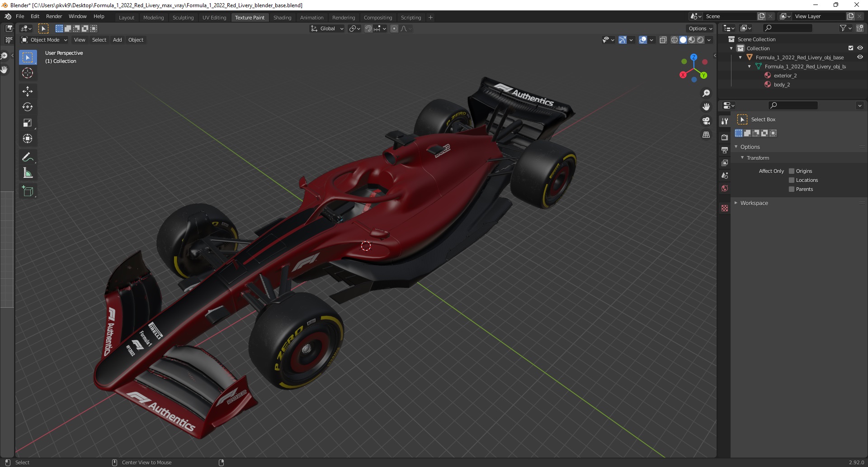Open the outliner filter dropdown
The width and height of the screenshot is (868, 467).
[845, 28]
